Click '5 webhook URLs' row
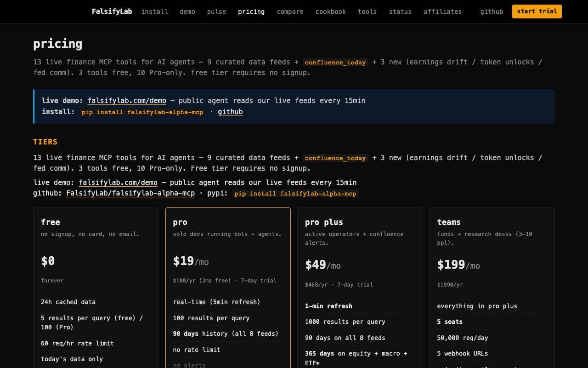This screenshot has width=588, height=368. 492,353
